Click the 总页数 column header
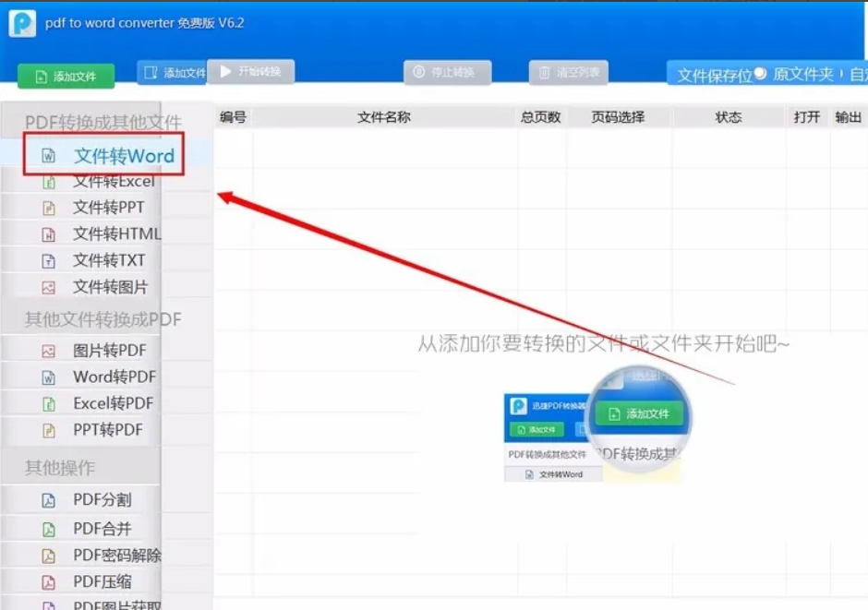 [x=541, y=116]
